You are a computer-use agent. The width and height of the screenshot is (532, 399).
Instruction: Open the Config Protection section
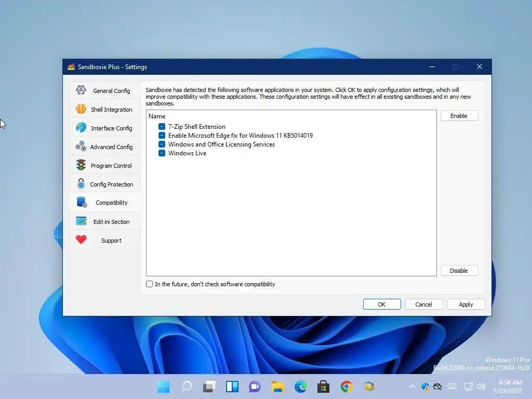105,184
